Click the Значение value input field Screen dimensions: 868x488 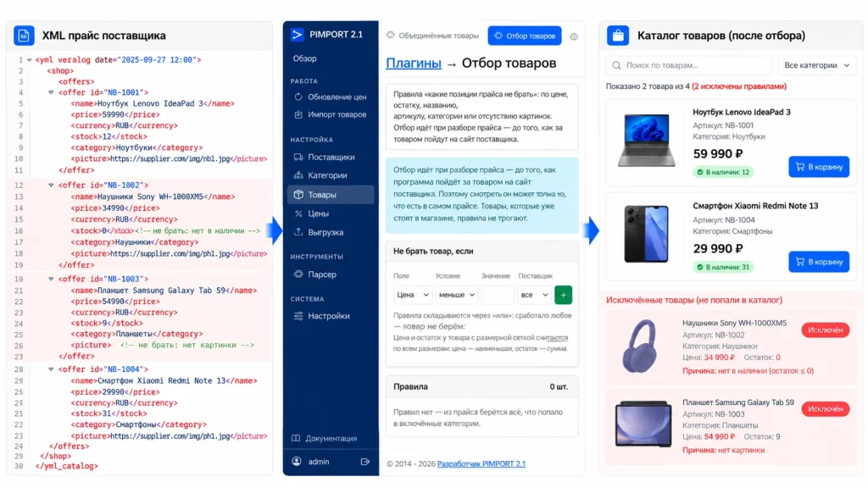point(498,295)
